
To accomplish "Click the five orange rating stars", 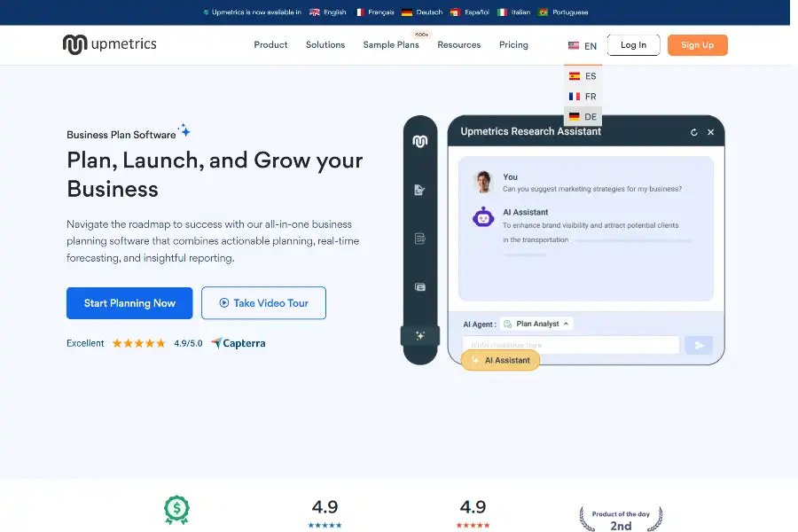I will pos(139,343).
